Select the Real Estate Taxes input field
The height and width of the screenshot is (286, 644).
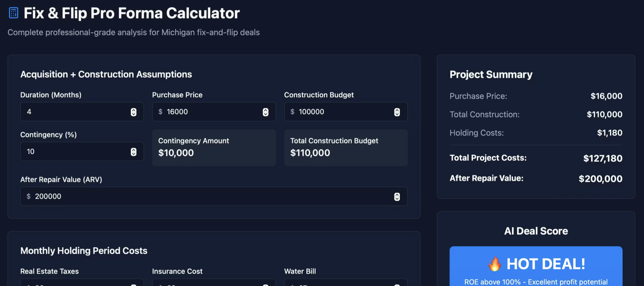(70, 285)
